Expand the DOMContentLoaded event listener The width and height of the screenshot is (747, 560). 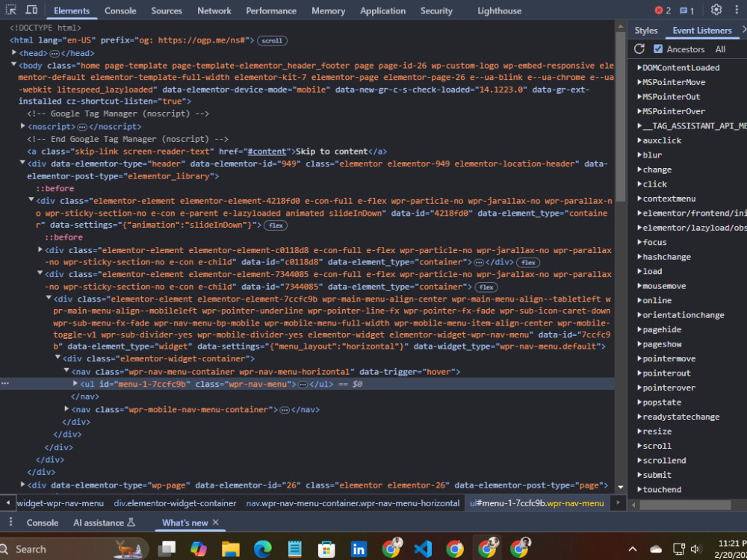(x=639, y=68)
